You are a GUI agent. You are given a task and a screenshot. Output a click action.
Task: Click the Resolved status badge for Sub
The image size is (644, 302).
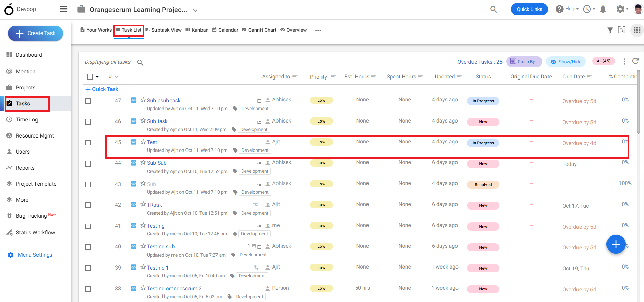(483, 185)
